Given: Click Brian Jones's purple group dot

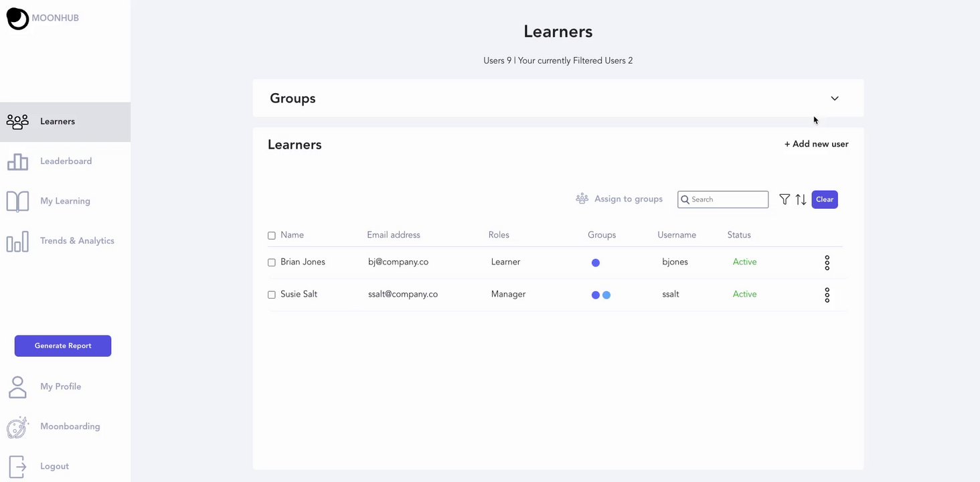Looking at the screenshot, I should tap(596, 262).
